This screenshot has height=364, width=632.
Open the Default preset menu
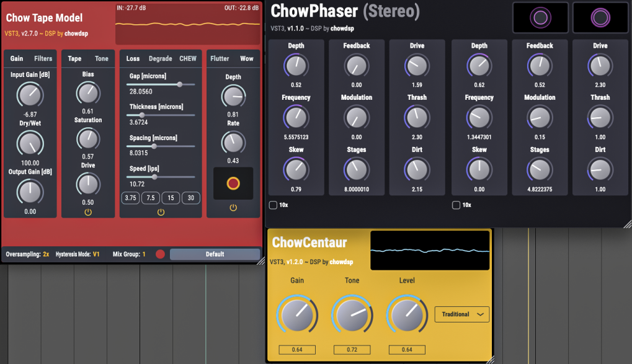coord(215,254)
